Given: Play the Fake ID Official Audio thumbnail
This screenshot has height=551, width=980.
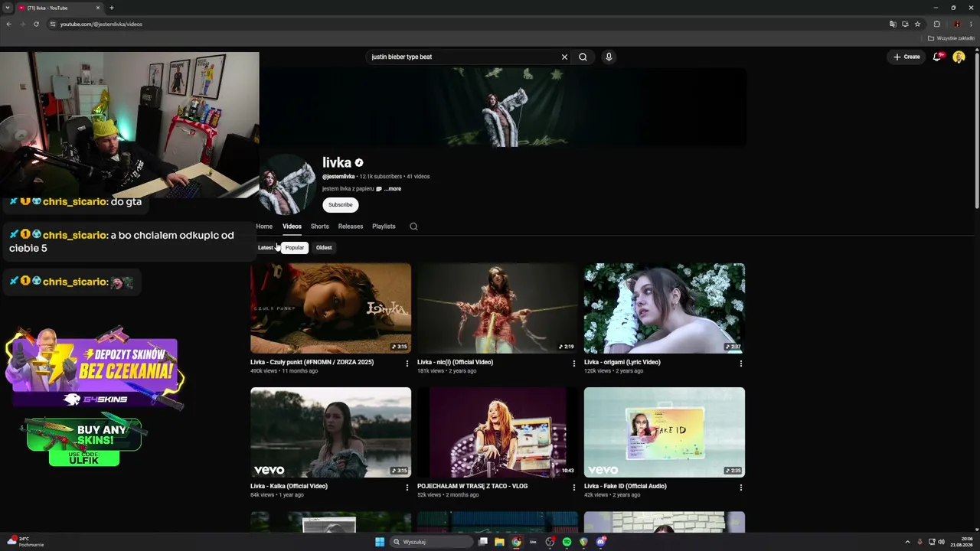Looking at the screenshot, I should pos(665,432).
